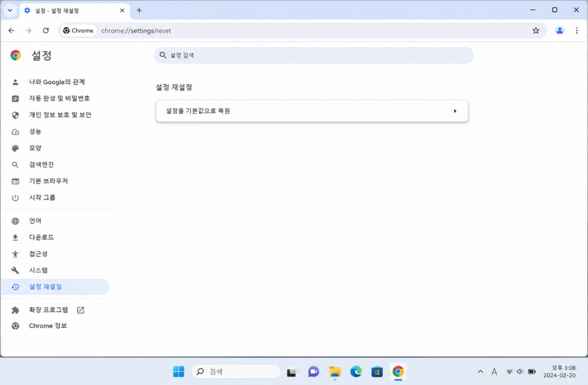Screen dimensions: 588x385
Task: Open 개인 정보 보호 및 보안 section
Action: click(60, 115)
